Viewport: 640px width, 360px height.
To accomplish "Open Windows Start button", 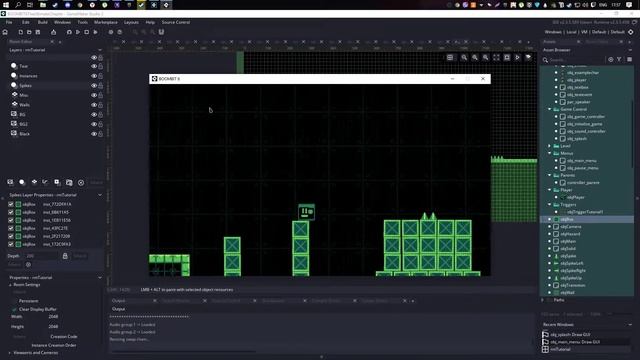I will pyautogui.click(x=6, y=5).
